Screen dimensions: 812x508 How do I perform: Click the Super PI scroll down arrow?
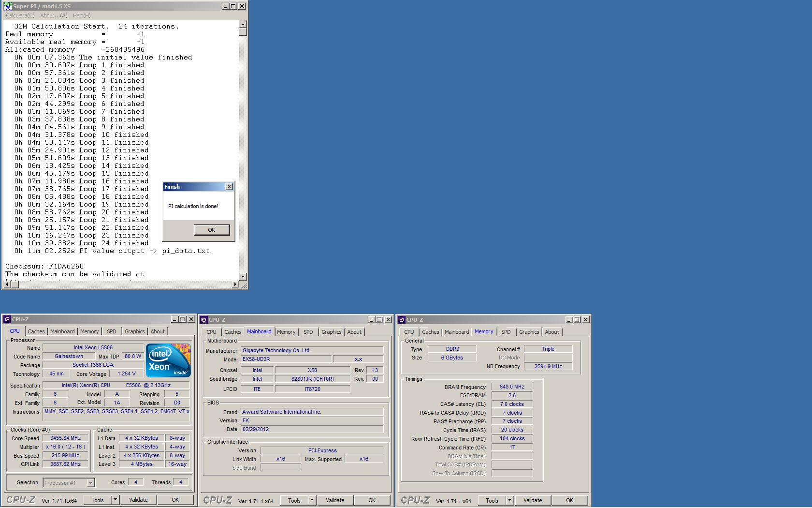tap(243, 277)
